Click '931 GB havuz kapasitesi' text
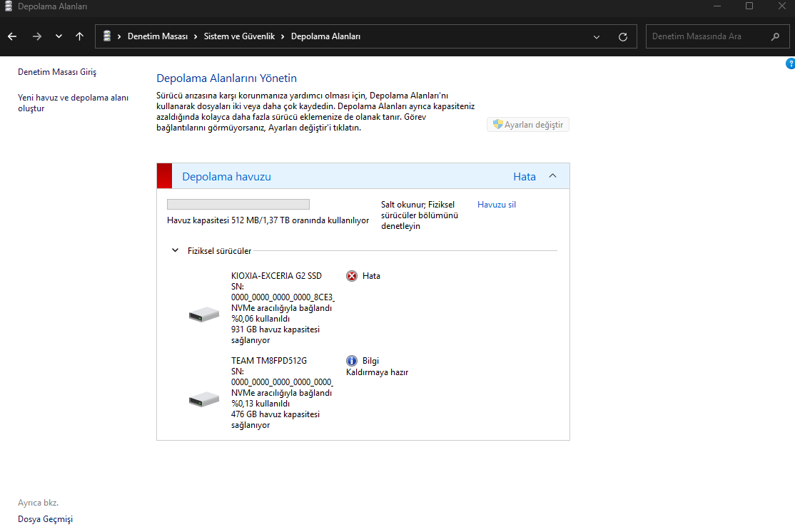 pos(275,329)
